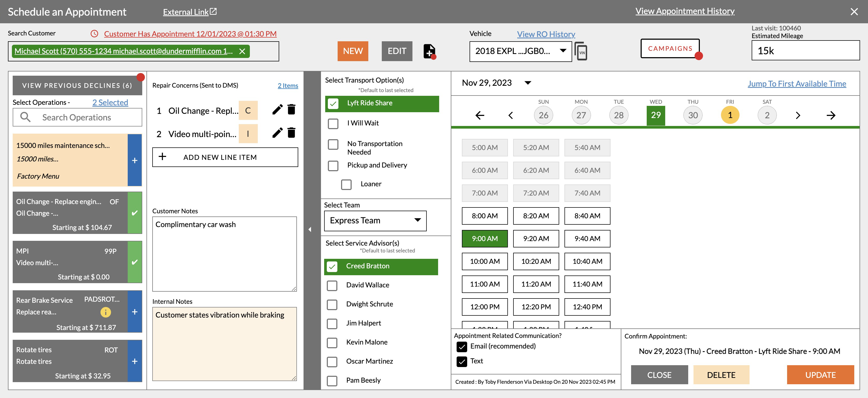The image size is (868, 398).
Task: Delete the Oil Change repair concern
Action: tap(291, 109)
